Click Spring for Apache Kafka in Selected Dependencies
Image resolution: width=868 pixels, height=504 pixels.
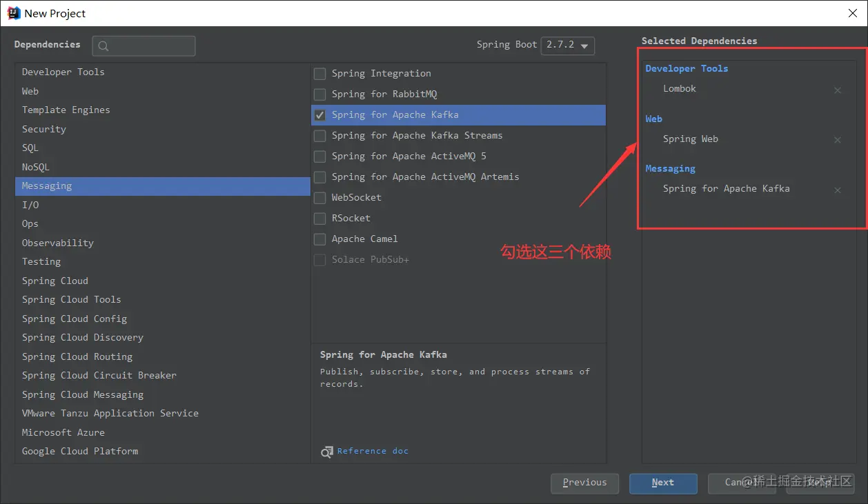pos(727,189)
